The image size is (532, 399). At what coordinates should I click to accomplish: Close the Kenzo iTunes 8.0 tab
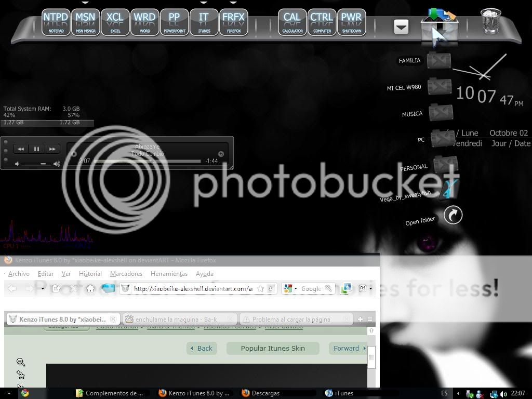coord(113,320)
